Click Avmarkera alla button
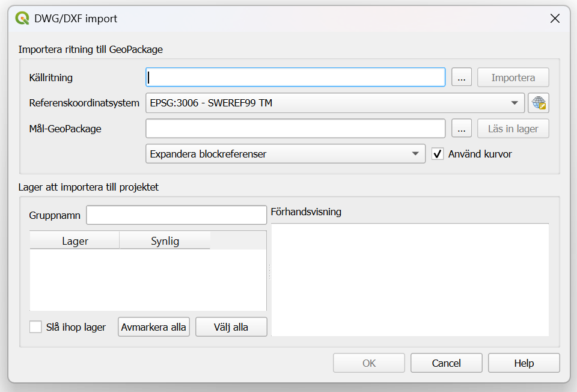 tap(154, 327)
